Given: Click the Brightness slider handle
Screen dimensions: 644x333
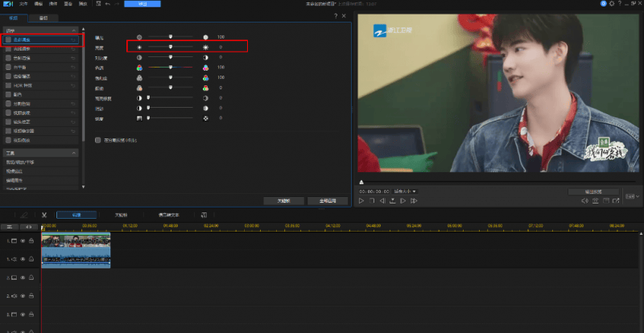Looking at the screenshot, I should (x=170, y=47).
